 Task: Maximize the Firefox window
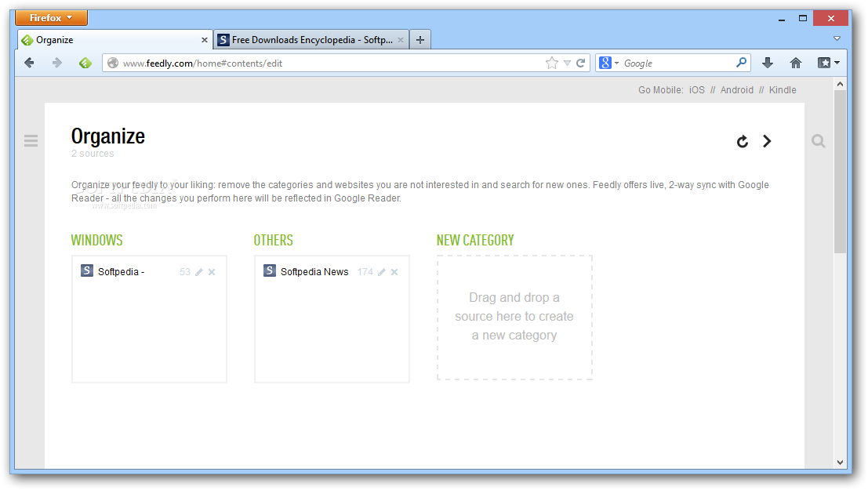803,18
